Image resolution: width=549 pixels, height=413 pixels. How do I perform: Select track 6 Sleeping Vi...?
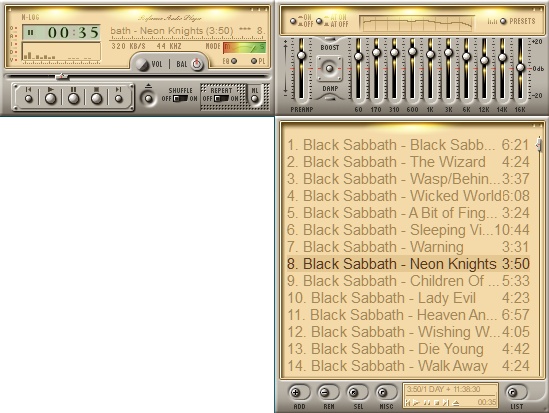(408, 230)
